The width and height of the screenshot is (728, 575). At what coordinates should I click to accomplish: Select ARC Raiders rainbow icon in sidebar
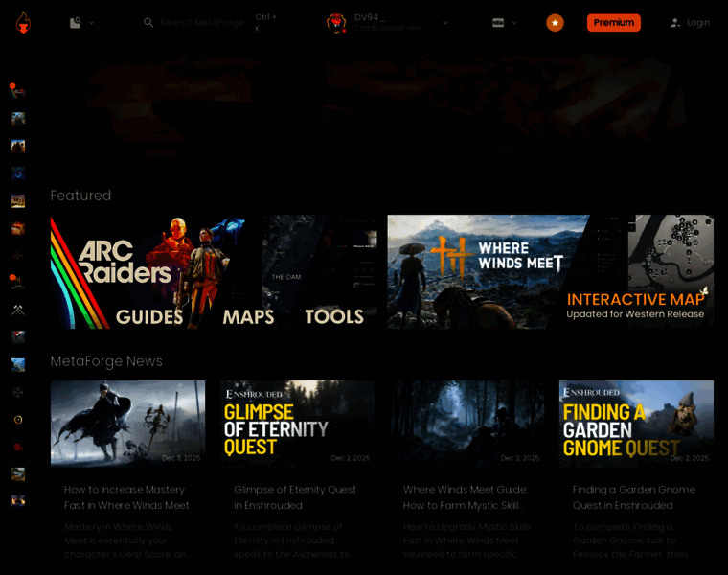coord(17,91)
